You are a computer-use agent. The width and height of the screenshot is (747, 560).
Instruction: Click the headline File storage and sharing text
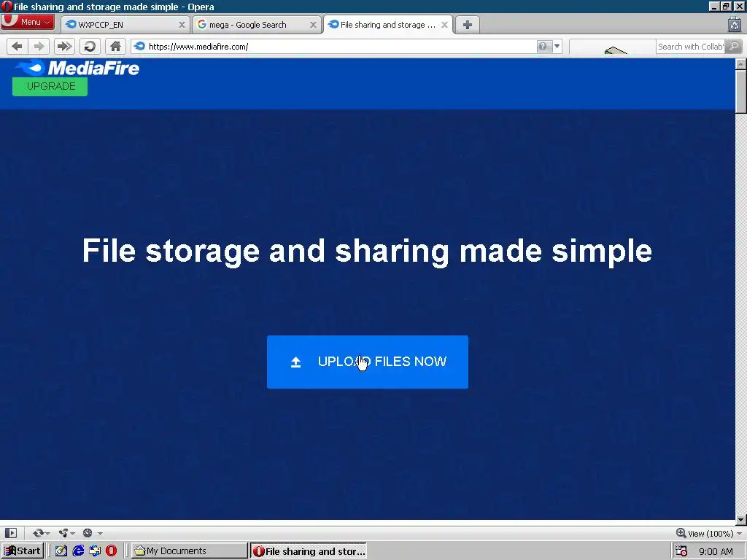[x=367, y=251]
